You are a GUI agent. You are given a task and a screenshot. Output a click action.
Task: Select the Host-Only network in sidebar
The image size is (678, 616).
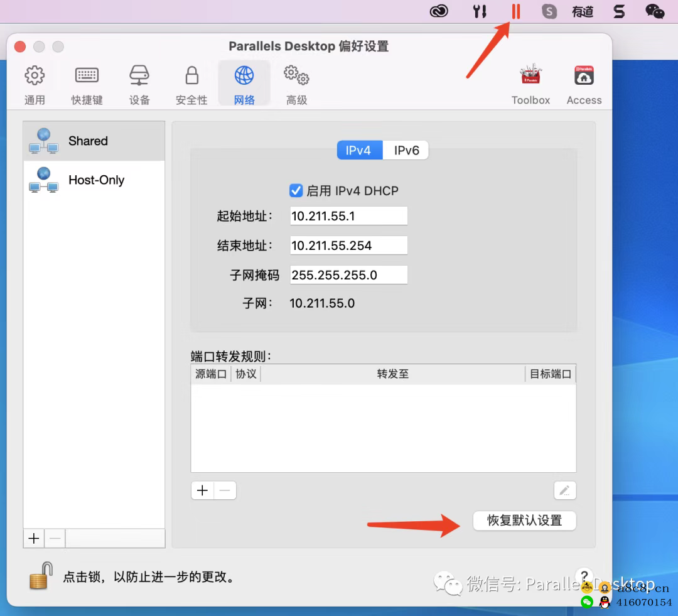coord(94,180)
